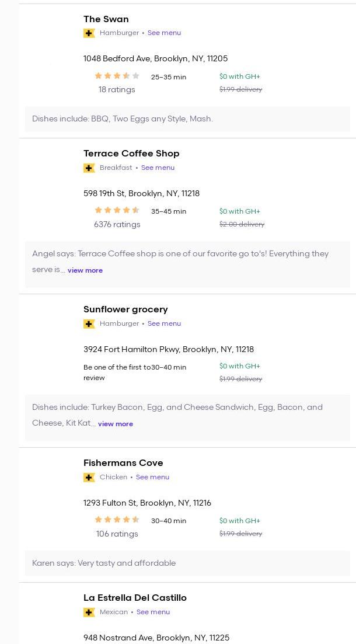Image resolution: width=356 pixels, height=644 pixels.
Task: Click the GH+ badge under Sunflower grocery
Action: pyautogui.click(x=89, y=324)
